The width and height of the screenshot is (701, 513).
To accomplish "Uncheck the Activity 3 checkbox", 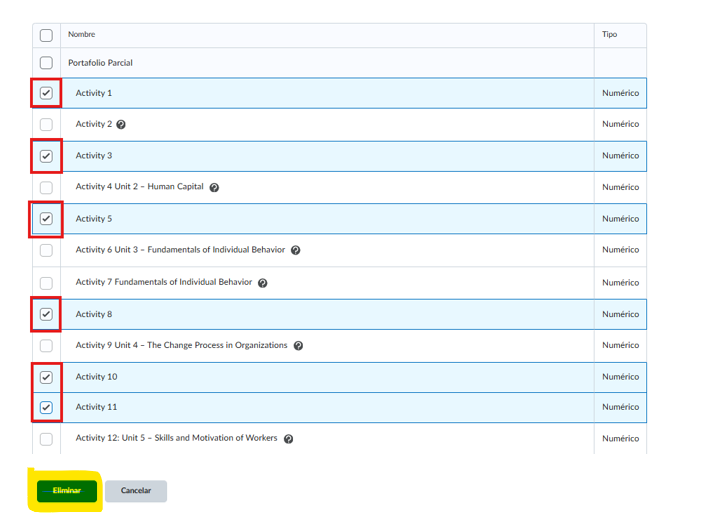I will [46, 156].
